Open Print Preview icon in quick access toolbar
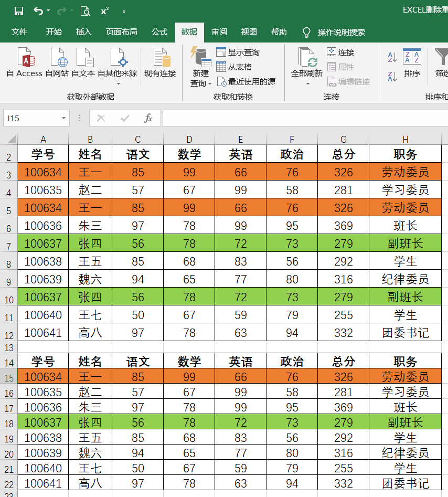 point(85,12)
